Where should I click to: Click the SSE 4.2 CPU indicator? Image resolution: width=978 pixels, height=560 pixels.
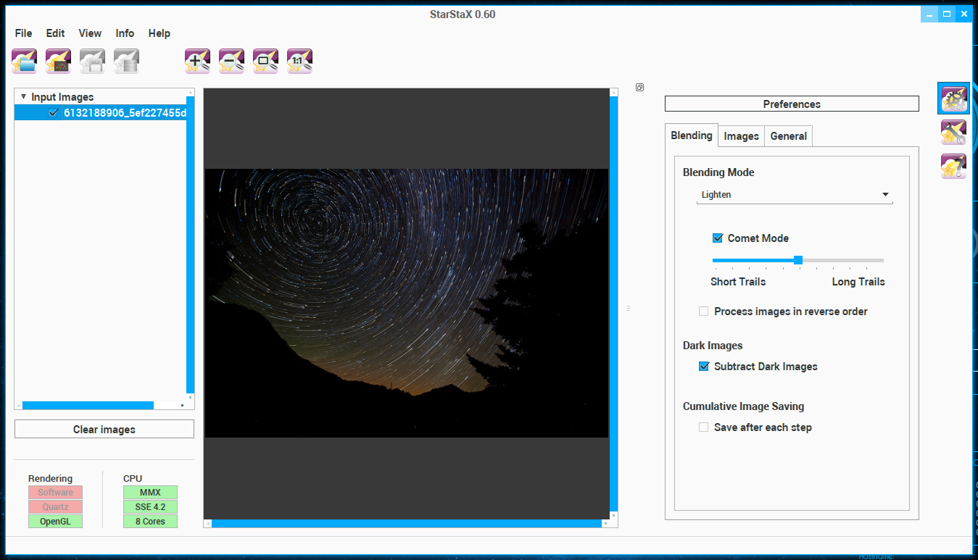tap(150, 507)
